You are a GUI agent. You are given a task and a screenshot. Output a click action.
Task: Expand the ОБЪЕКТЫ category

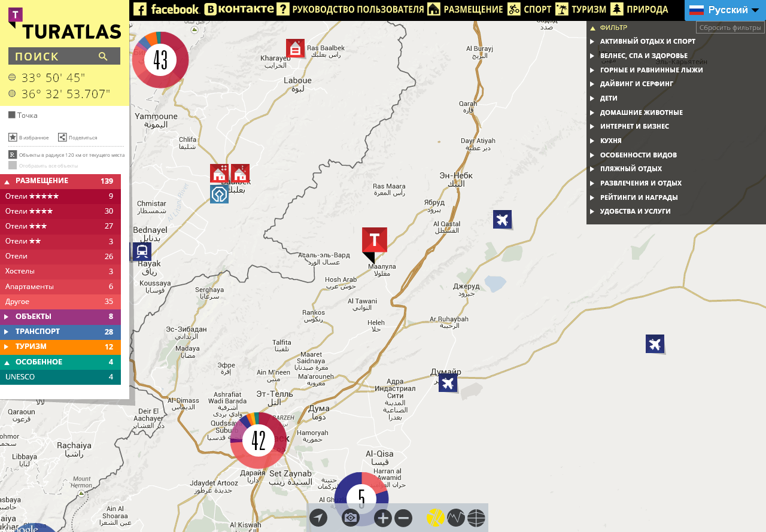60,317
